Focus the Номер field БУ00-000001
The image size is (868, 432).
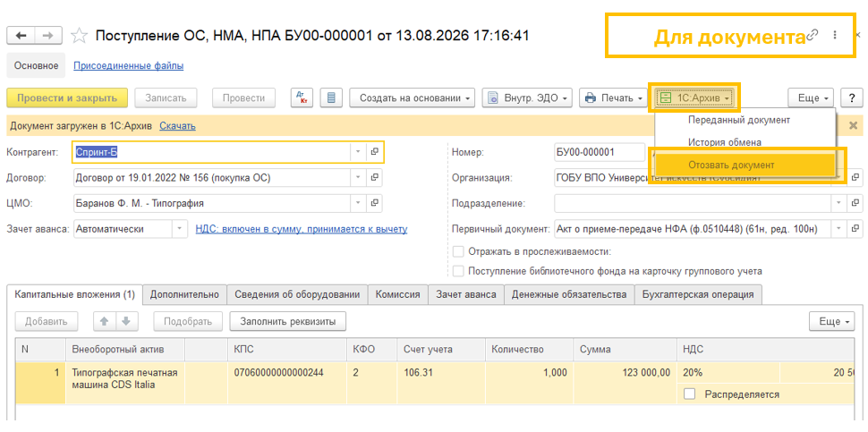(599, 151)
